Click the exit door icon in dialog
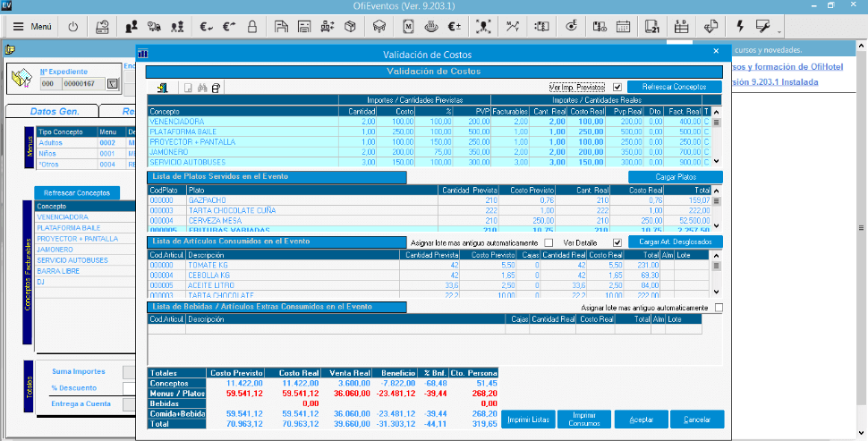868x441 pixels. click(x=165, y=88)
